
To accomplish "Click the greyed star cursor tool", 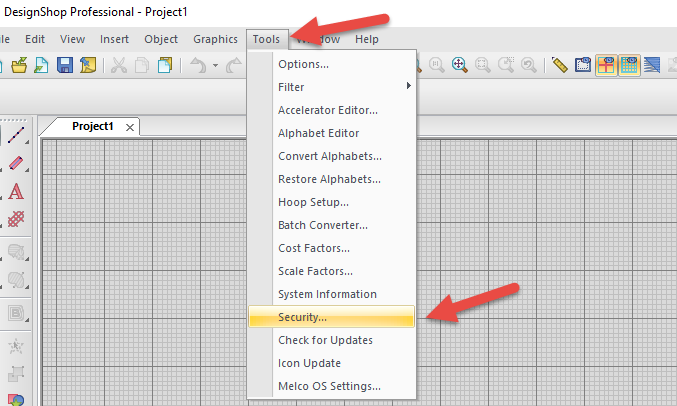I will [x=16, y=346].
